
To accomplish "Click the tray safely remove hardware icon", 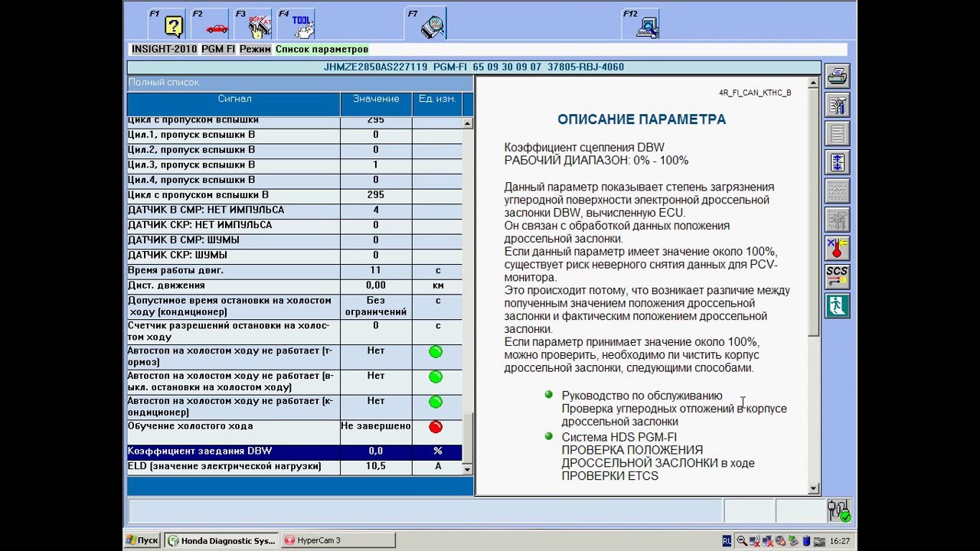I will click(x=794, y=541).
